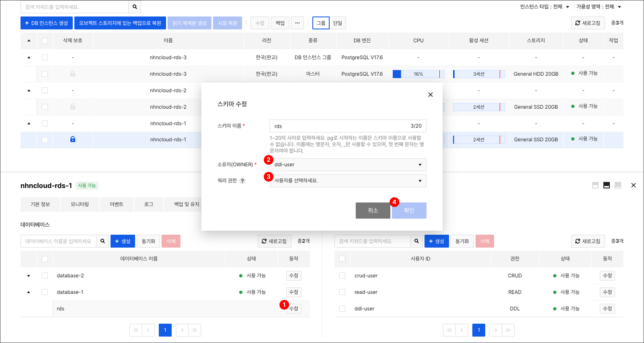Image resolution: width=644 pixels, height=343 pixels.
Task: Check the crud-user checkbox
Action: point(342,275)
